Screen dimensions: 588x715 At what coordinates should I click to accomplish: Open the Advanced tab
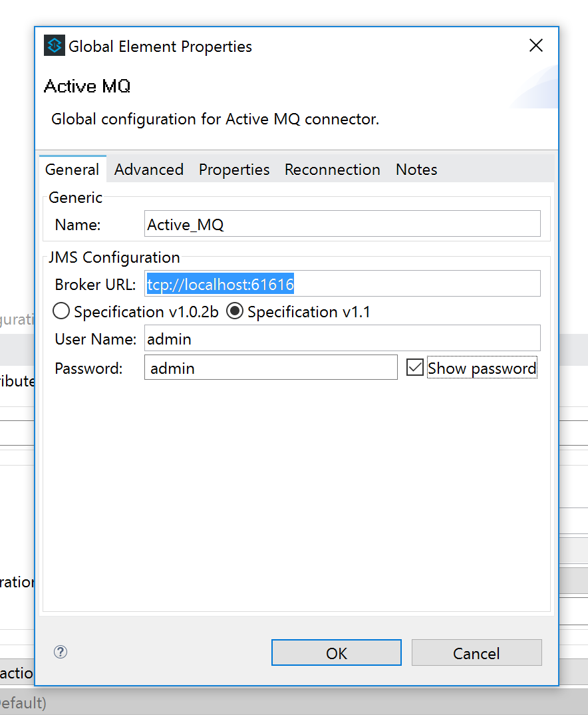click(148, 170)
